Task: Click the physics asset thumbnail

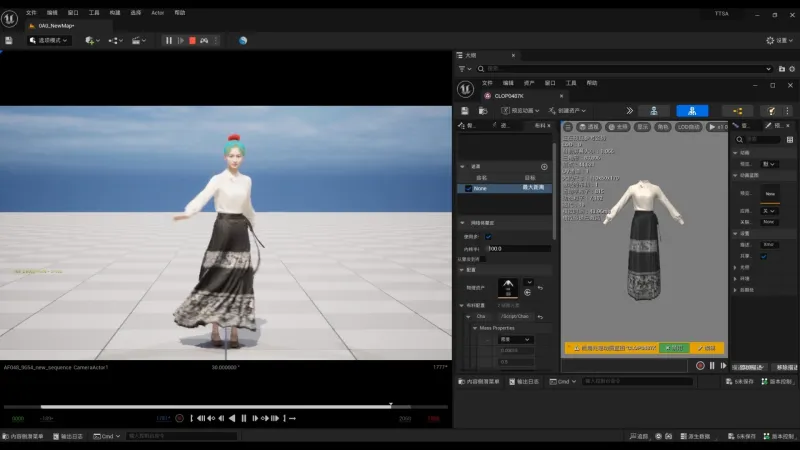Action: coord(508,288)
